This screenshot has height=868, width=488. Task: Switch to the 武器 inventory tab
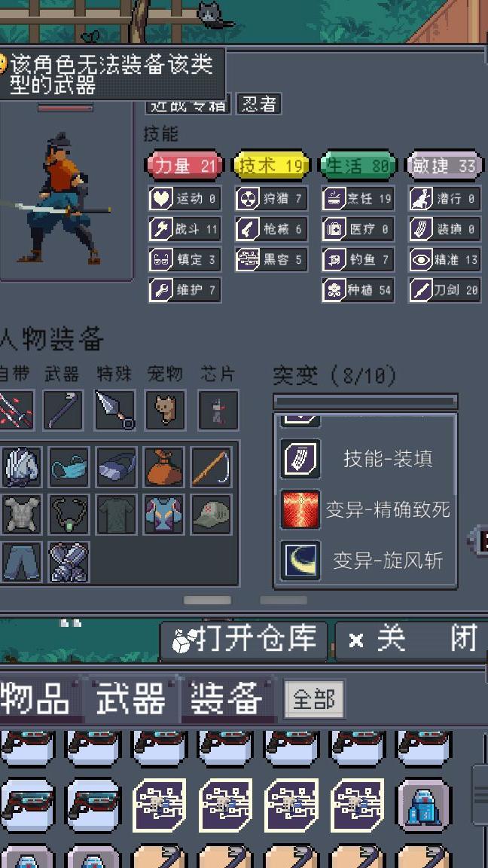coord(131,700)
